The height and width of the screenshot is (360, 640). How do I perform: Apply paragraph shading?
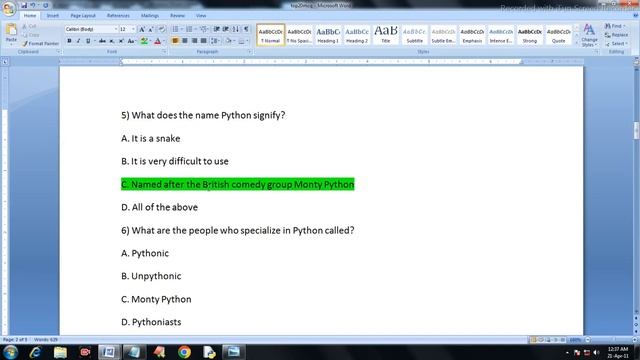(229, 41)
